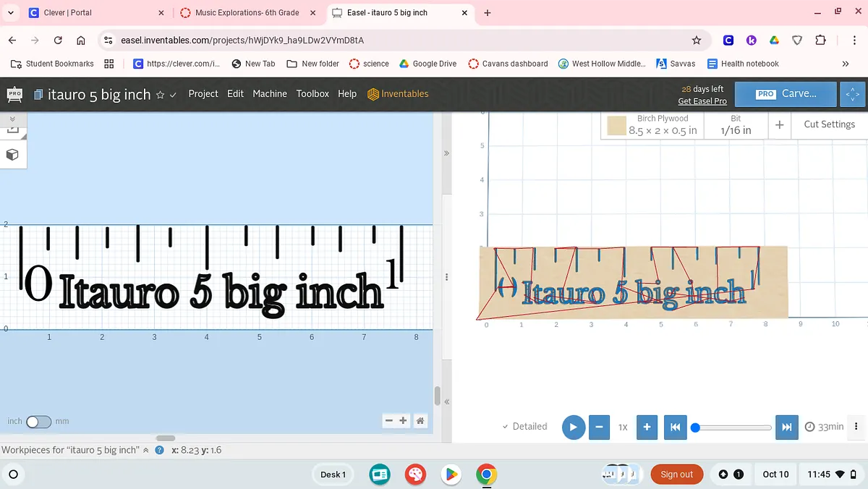Expand the Workpieces panel
Image resolution: width=868 pixels, height=489 pixels.
point(146,450)
